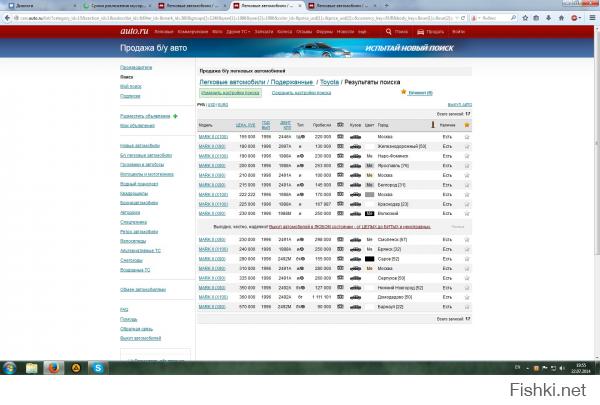Open the address bar history dropdown arrow
600x405 pixels.
point(457,18)
